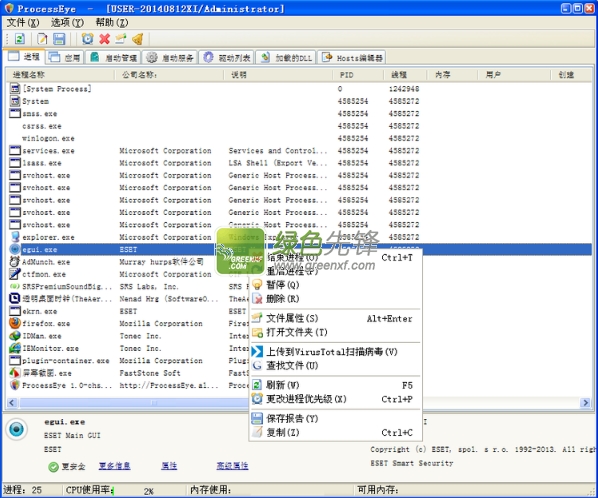598x498 pixels.
Task: Choose 查找文件(U) in the context menu
Action: 336,365
